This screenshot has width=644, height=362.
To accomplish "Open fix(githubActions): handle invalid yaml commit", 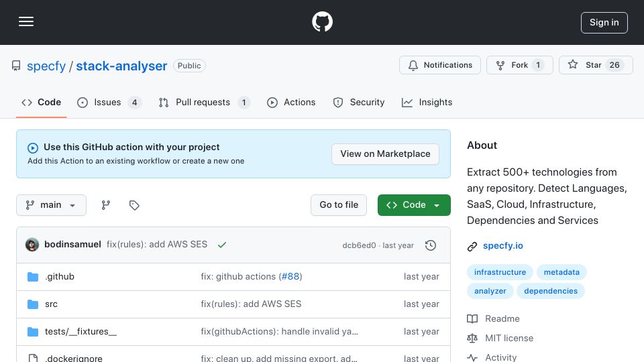I will click(279, 332).
